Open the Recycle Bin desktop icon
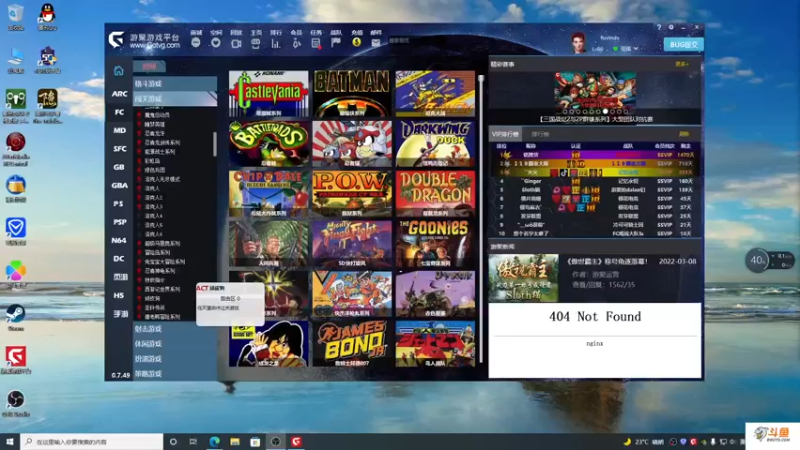 [x=16, y=16]
